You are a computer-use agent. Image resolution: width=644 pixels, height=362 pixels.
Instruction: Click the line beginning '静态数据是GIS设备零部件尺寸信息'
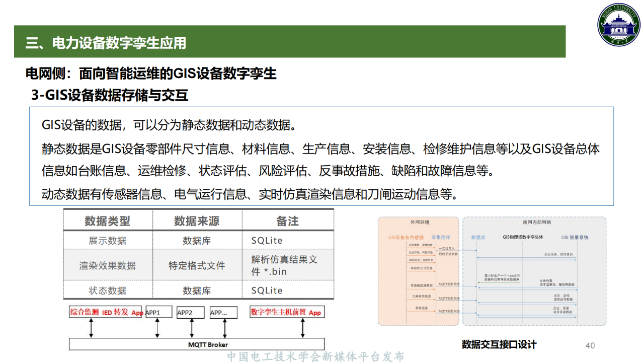pos(321,149)
